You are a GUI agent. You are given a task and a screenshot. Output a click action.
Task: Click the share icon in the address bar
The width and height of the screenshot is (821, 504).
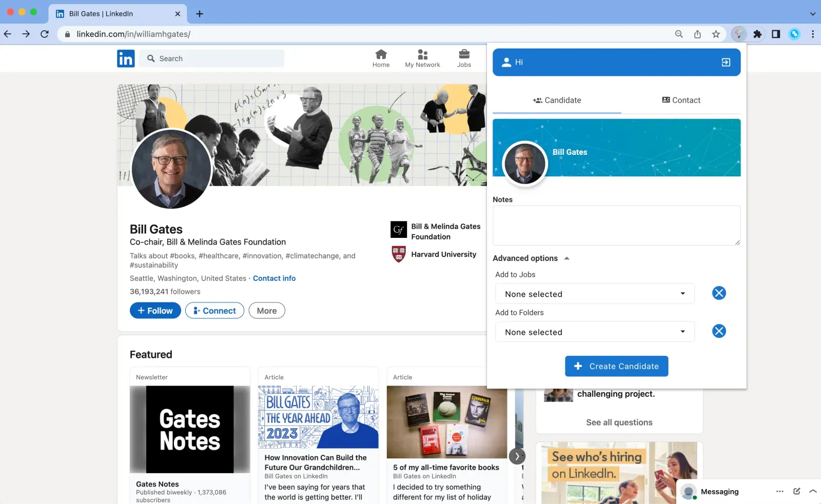pyautogui.click(x=697, y=34)
